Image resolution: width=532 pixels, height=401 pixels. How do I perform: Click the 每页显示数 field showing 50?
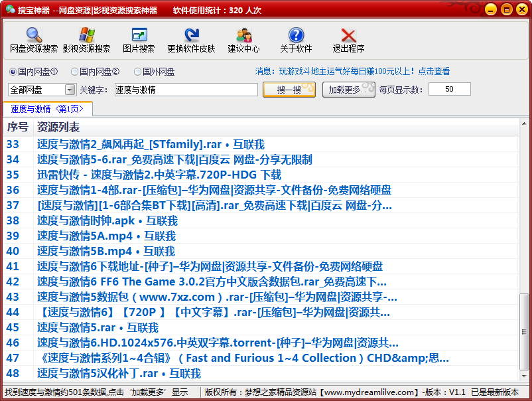point(450,90)
